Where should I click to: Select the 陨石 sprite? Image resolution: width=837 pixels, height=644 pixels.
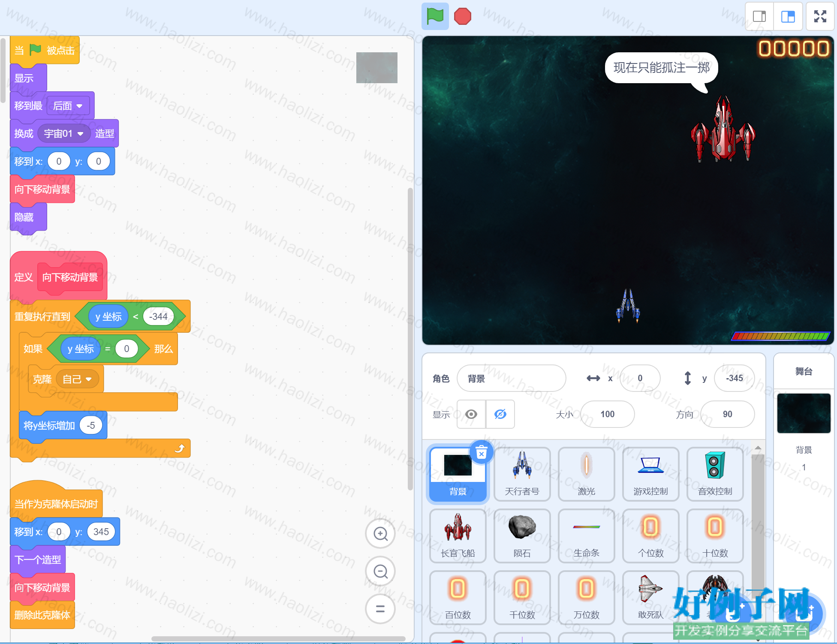pos(522,536)
